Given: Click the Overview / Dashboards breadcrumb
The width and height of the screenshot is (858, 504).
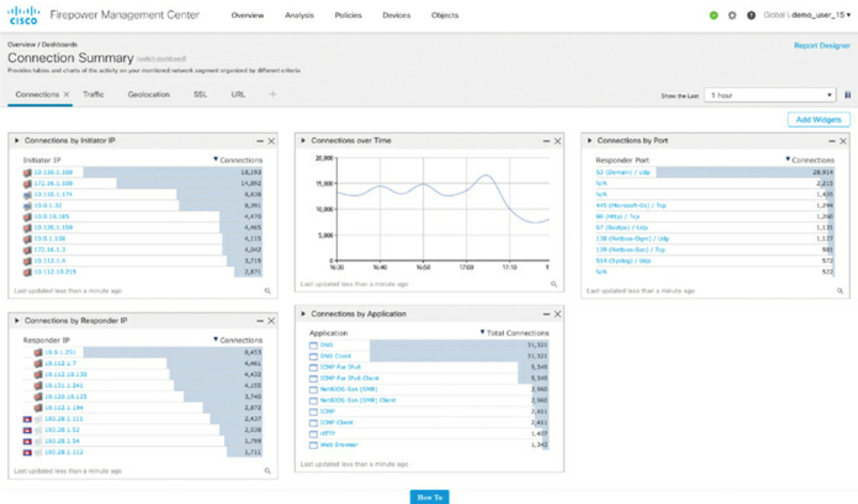Looking at the screenshot, I should click(42, 44).
